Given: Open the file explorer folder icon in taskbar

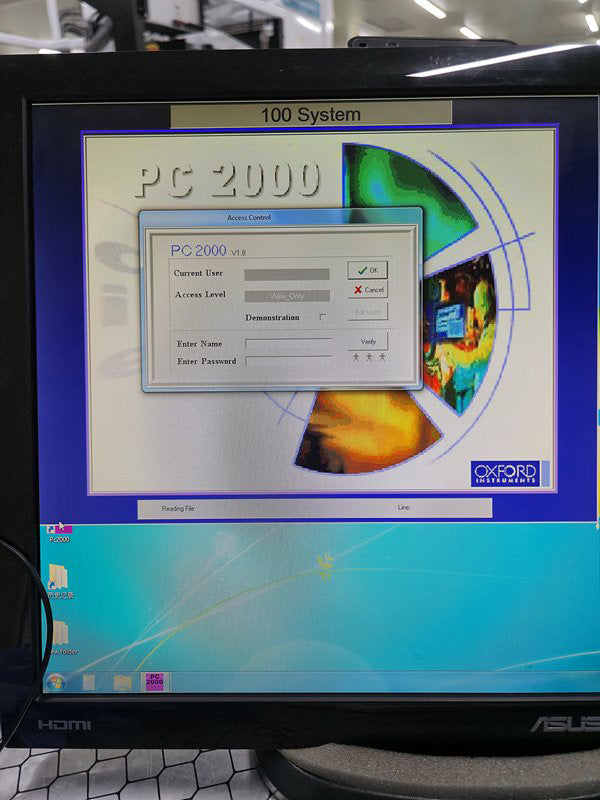Looking at the screenshot, I should pyautogui.click(x=122, y=683).
